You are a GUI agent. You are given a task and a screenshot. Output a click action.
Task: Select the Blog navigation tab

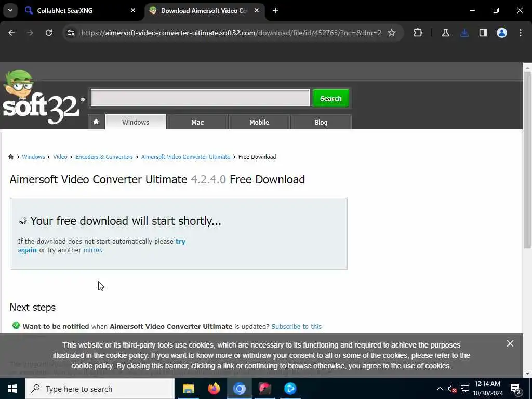point(321,122)
